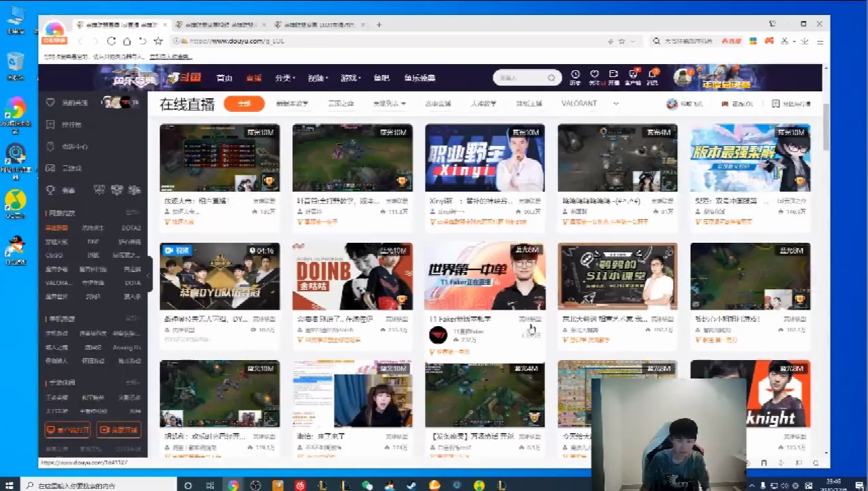Click DOTA2 link in sidebar game list
This screenshot has width=868, height=491.
pos(131,228)
